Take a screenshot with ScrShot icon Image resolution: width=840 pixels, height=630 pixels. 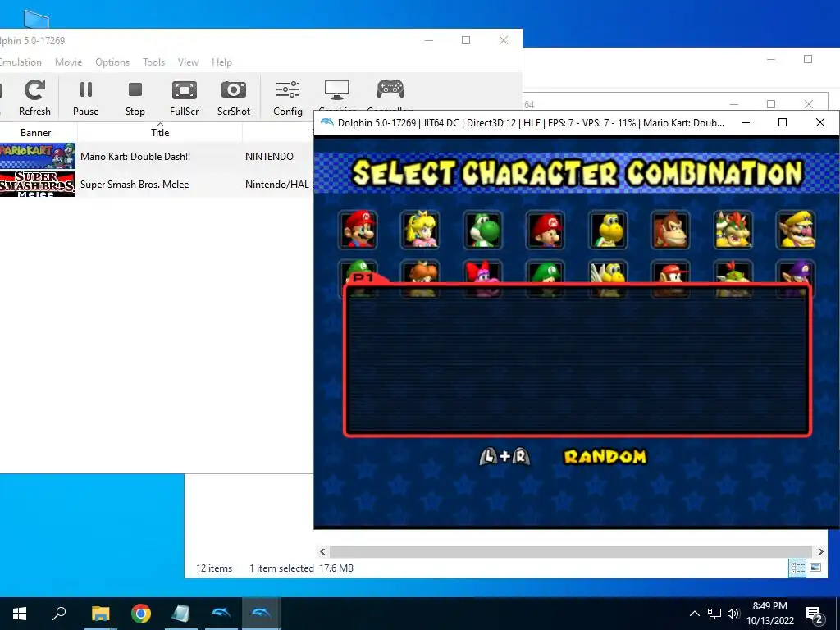tap(234, 97)
